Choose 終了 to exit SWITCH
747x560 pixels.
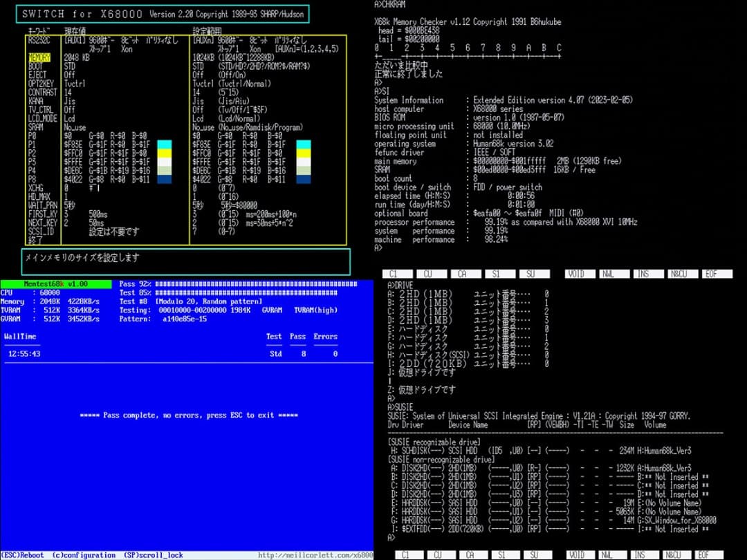[x=36, y=241]
